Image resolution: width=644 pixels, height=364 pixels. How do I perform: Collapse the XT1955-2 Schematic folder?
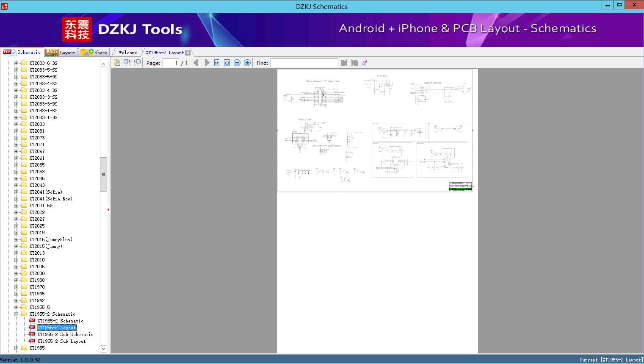[x=16, y=314]
